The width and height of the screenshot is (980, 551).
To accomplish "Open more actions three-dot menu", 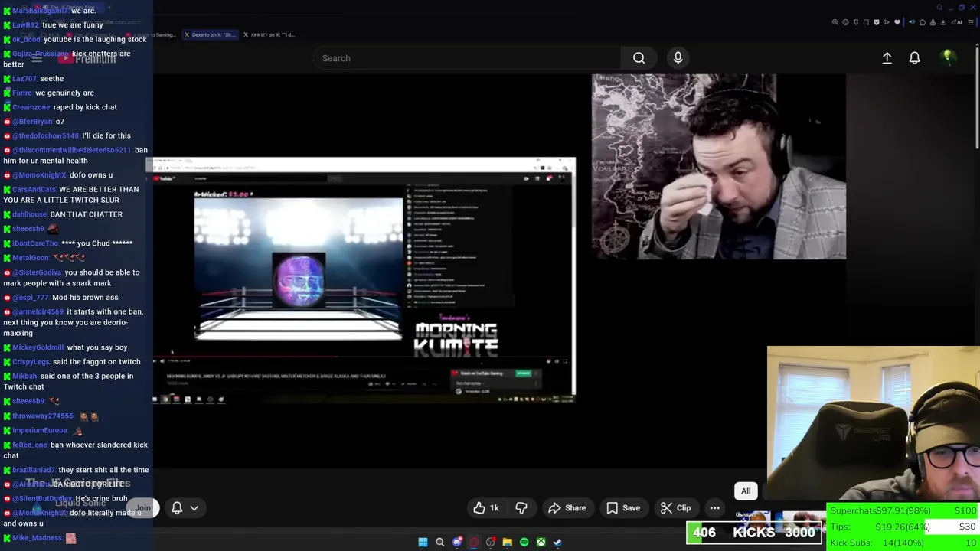I will pos(714,508).
